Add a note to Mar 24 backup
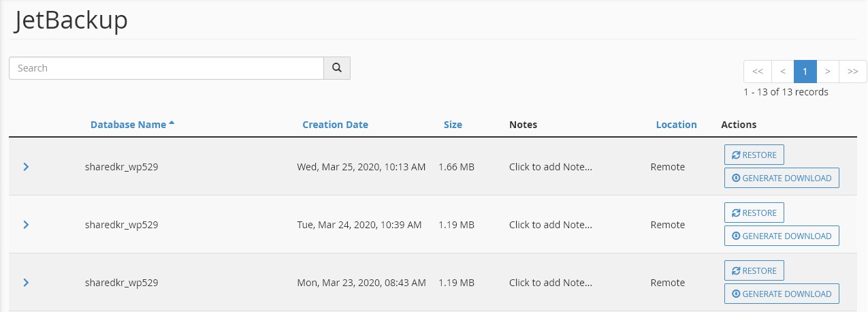The width and height of the screenshot is (868, 312). click(550, 225)
